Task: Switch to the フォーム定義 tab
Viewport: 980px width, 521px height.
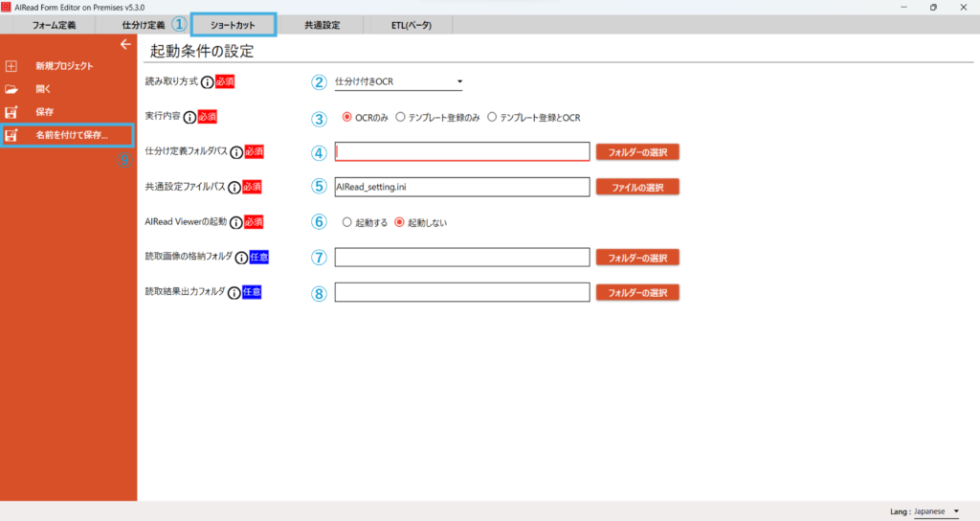Action: coord(54,25)
